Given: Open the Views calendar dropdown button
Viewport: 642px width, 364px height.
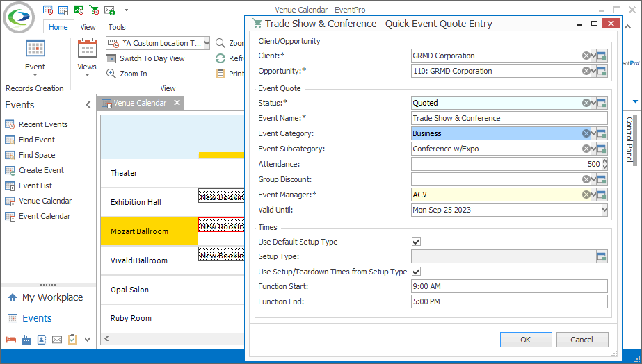Looking at the screenshot, I should 87,58.
